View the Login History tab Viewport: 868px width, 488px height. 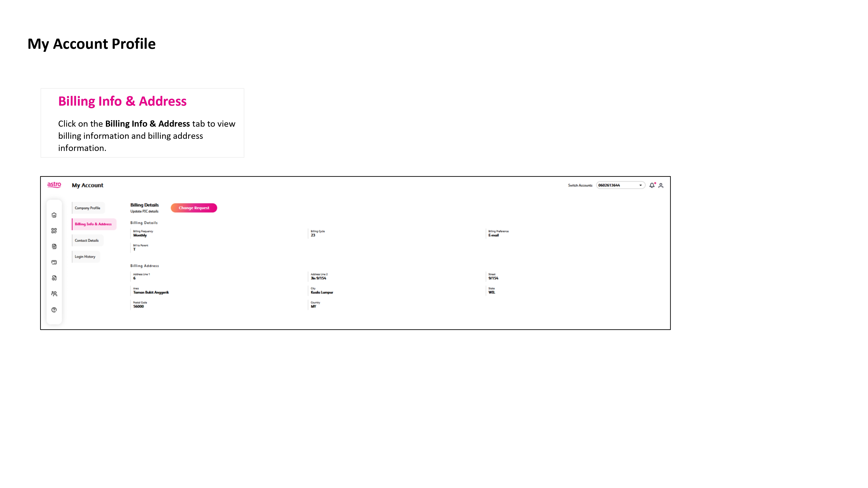pyautogui.click(x=85, y=257)
